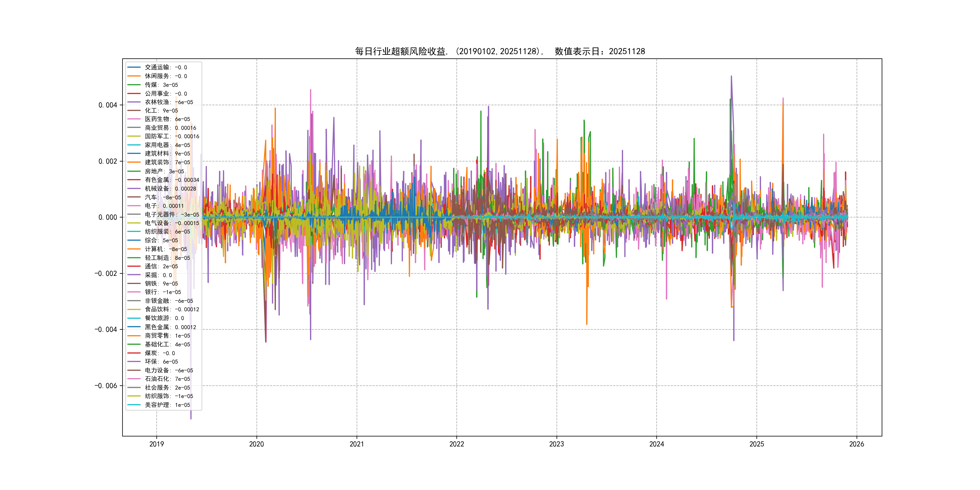Click the 0.000 y-axis tick label

(x=108, y=217)
